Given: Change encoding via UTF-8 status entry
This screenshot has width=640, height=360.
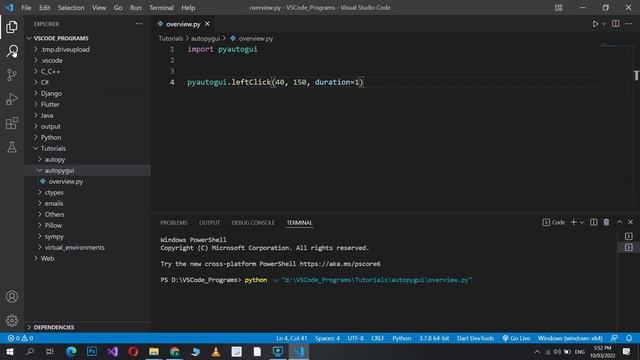Looking at the screenshot, I should pyautogui.click(x=356, y=338).
